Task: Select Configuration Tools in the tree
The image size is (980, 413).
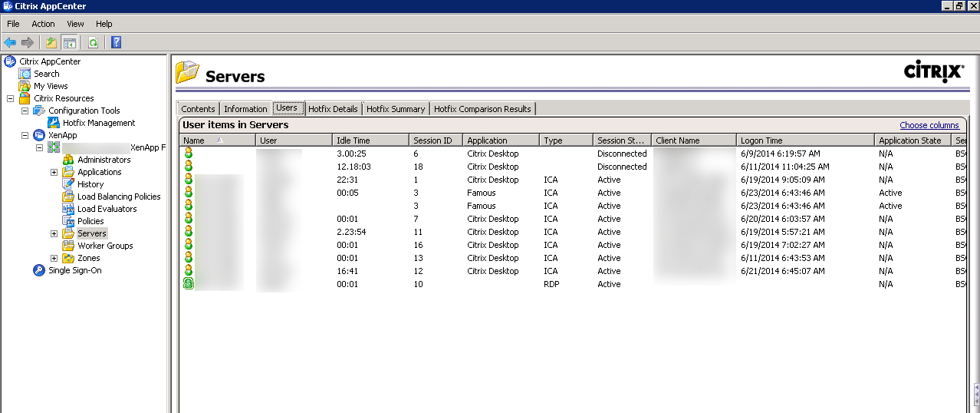Action: point(84,111)
